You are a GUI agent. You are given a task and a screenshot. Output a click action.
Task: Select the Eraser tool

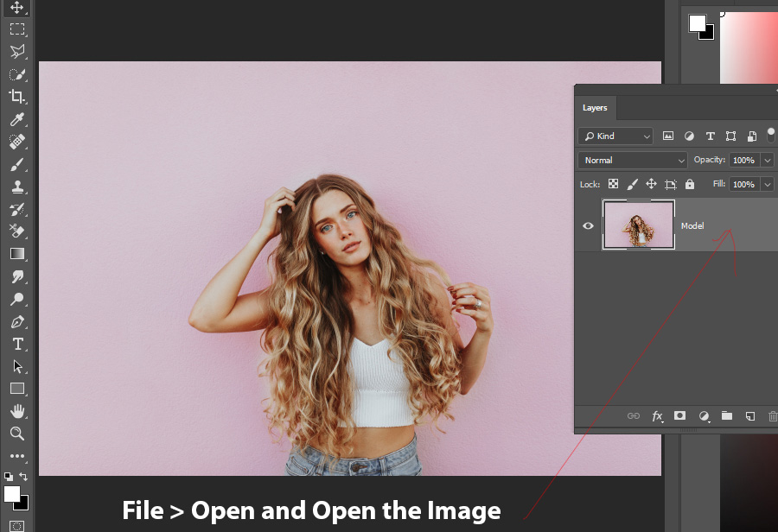tap(17, 231)
